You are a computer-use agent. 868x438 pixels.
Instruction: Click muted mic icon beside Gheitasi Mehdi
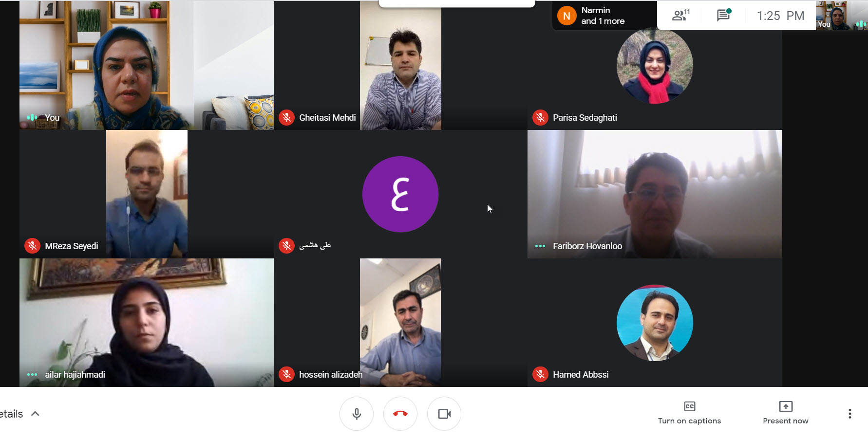click(287, 117)
